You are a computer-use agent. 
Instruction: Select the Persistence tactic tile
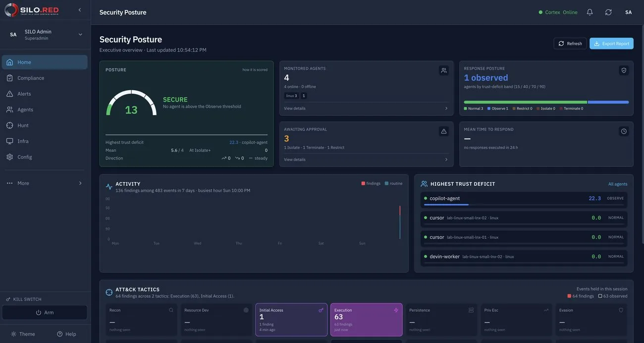tap(441, 320)
